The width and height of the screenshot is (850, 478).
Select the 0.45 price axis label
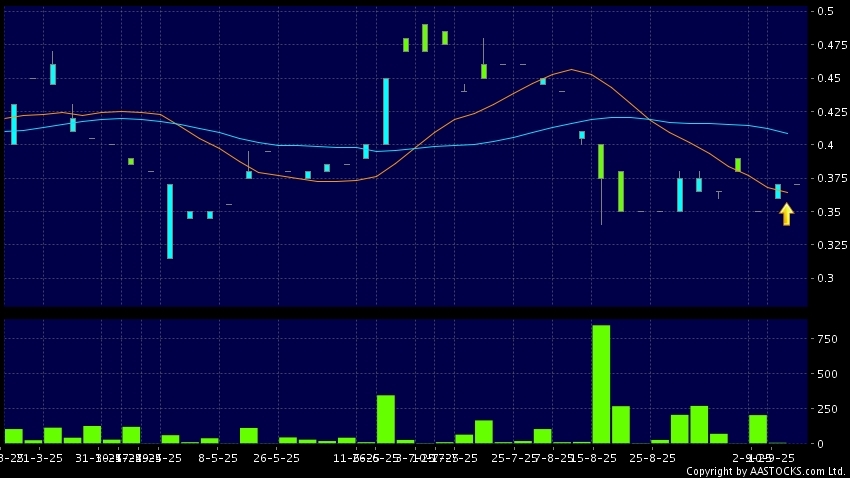pos(829,78)
